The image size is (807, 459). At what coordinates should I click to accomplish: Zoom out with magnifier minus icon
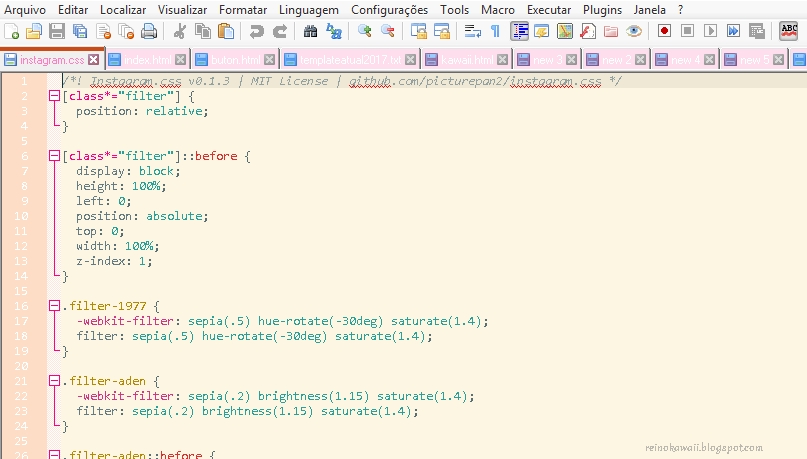(388, 31)
